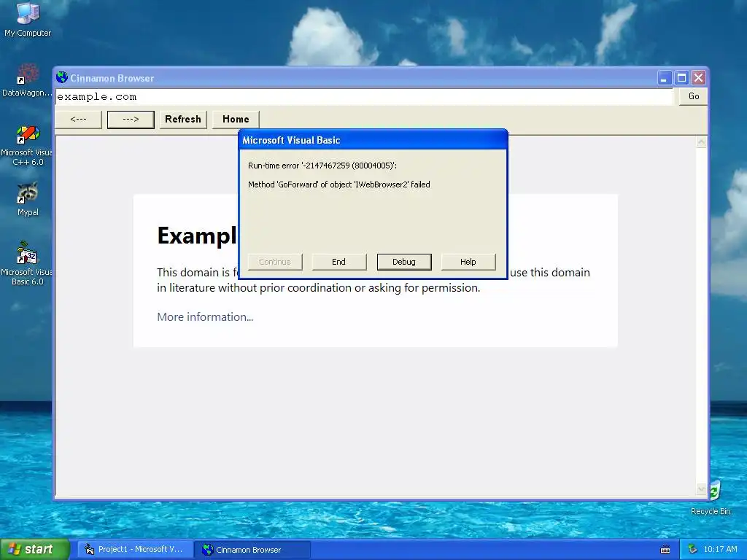This screenshot has width=747, height=560.
Task: Click End in error dialog
Action: pyautogui.click(x=338, y=262)
